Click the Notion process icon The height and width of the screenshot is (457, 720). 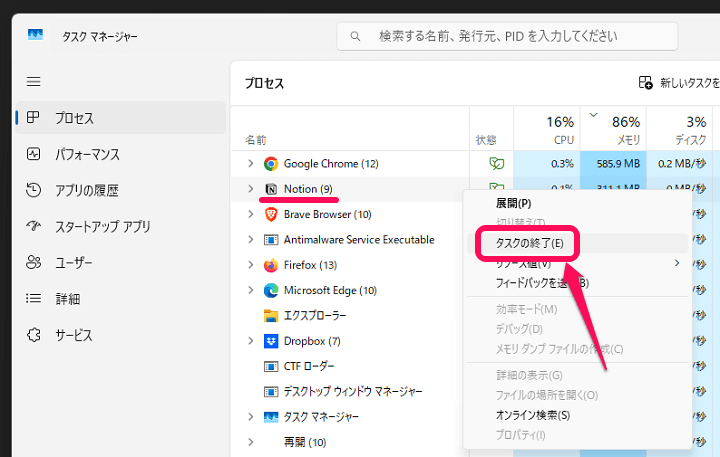coord(271,189)
